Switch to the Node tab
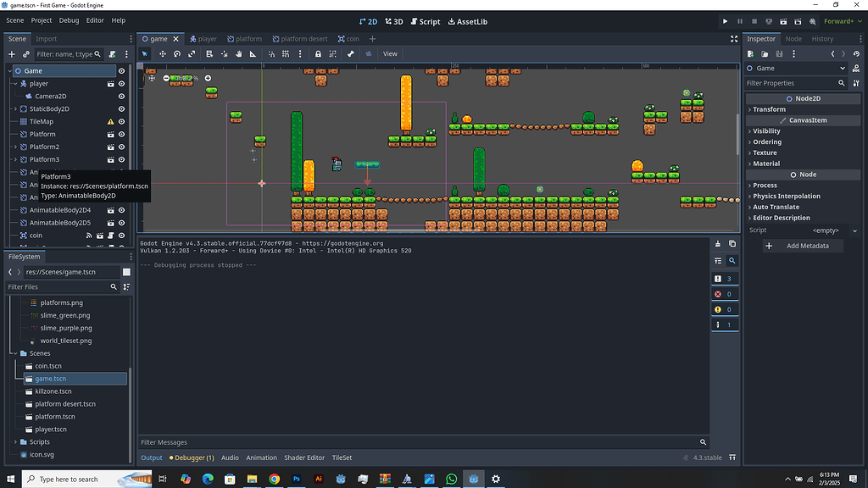 tap(793, 39)
